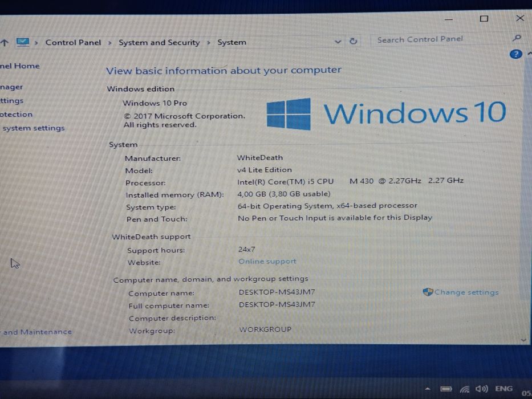The height and width of the screenshot is (399, 532).
Task: Click the processor value 'Intel(R) Core(TM) i5 CPU'
Action: coord(285,182)
